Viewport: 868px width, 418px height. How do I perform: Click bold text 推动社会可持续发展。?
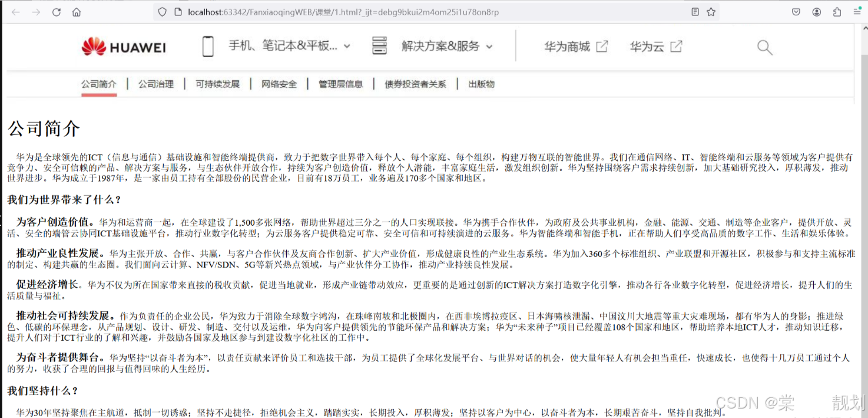coord(65,316)
